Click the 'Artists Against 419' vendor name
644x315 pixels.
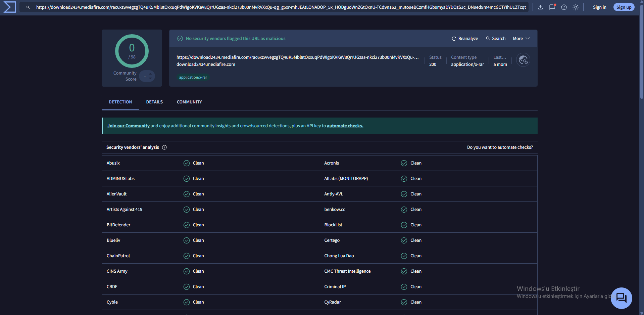[125, 210]
